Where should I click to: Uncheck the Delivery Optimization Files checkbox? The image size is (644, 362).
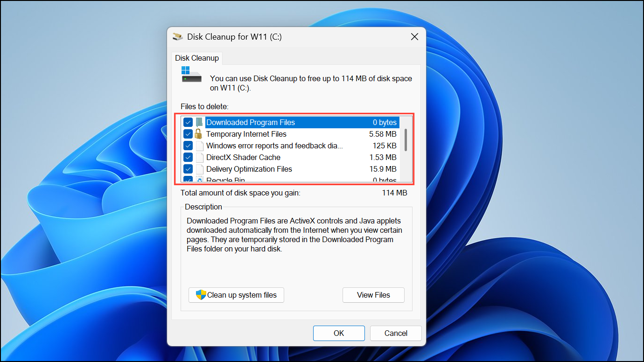(188, 169)
